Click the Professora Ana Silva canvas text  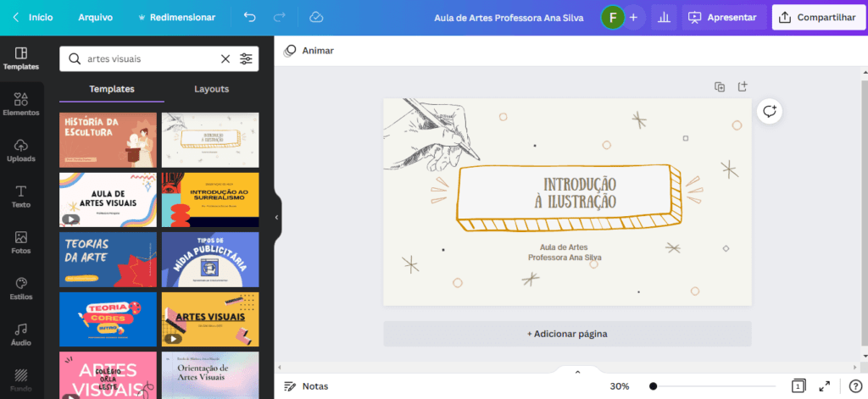pyautogui.click(x=565, y=258)
